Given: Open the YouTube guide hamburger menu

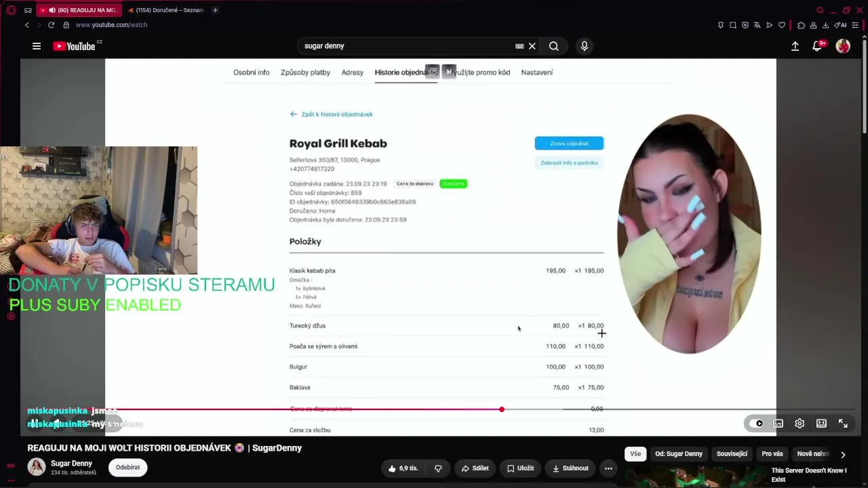Looking at the screenshot, I should coord(37,46).
